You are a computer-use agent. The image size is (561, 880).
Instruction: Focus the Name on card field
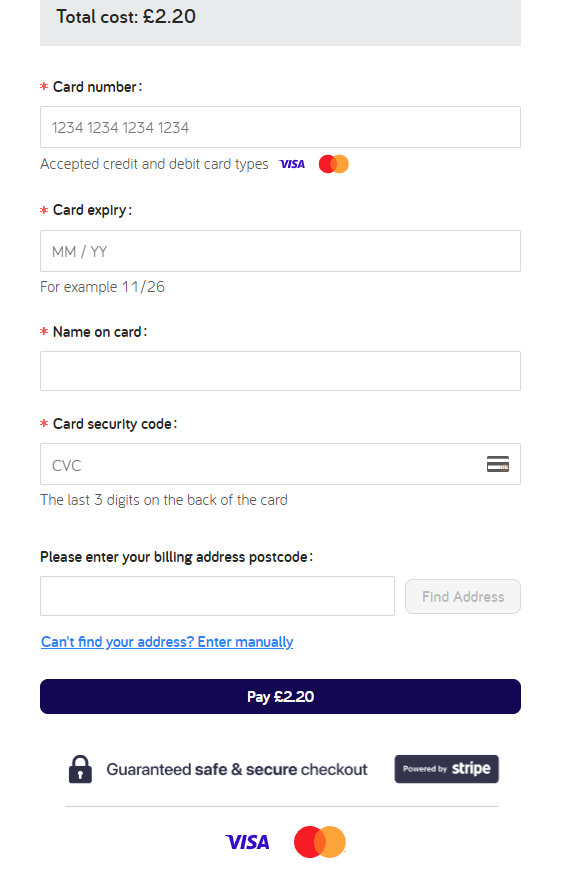[280, 371]
